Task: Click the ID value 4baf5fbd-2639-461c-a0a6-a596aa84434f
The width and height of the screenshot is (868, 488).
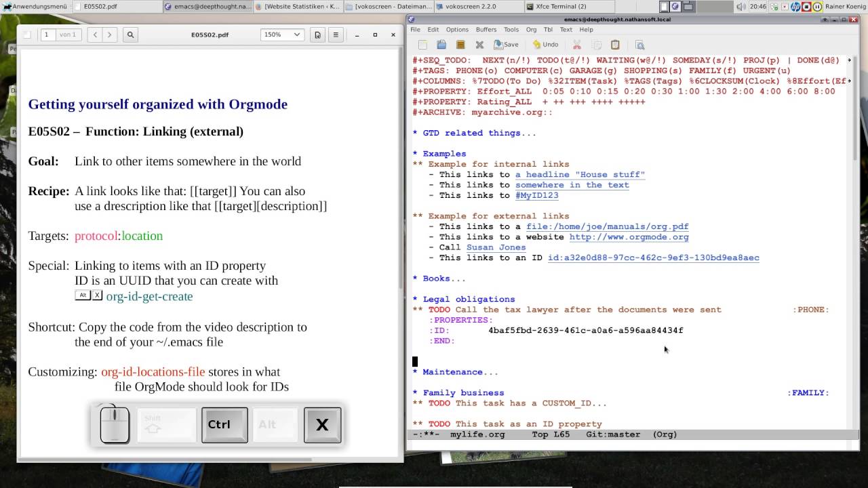Action: (586, 330)
